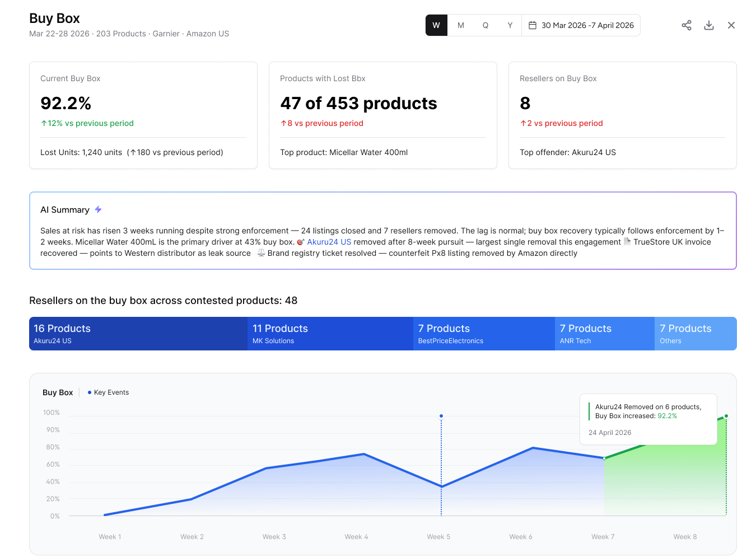Switch to the Q quarterly period tab
Image resolution: width=756 pixels, height=557 pixels.
(486, 25)
